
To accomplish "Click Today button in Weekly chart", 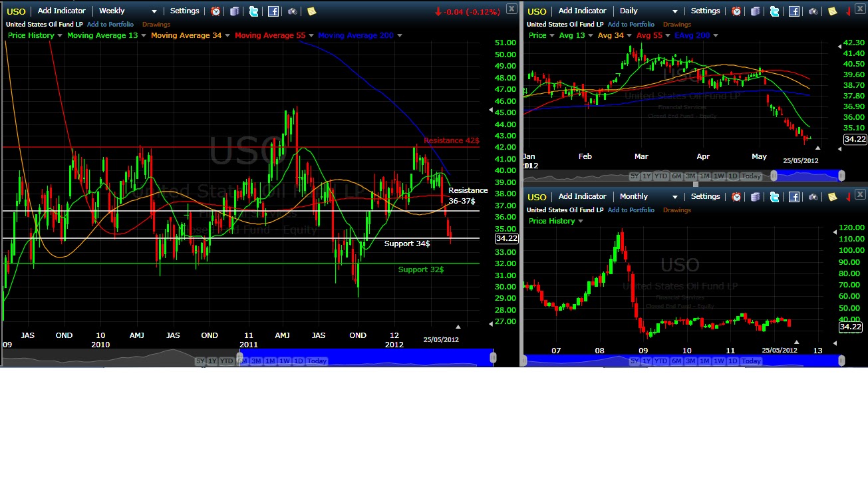I will point(317,361).
